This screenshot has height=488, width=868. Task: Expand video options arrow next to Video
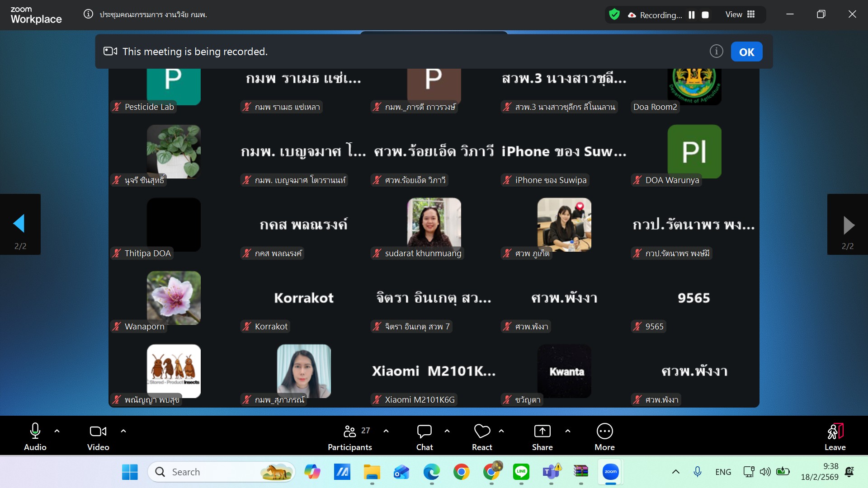123,431
